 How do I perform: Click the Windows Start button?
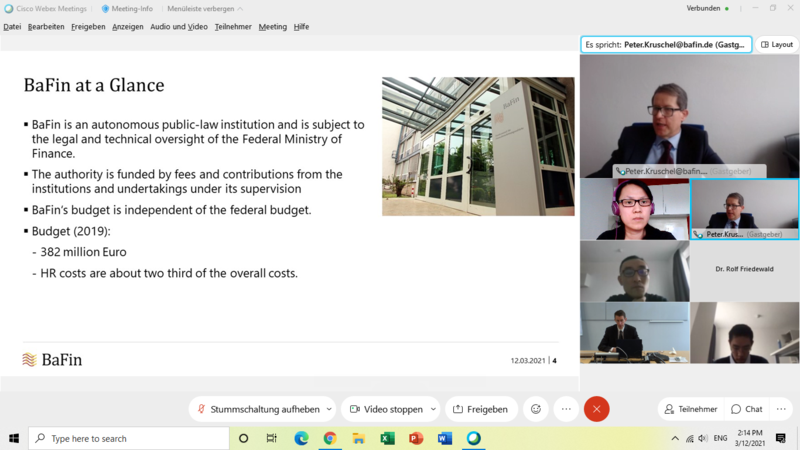tap(14, 438)
